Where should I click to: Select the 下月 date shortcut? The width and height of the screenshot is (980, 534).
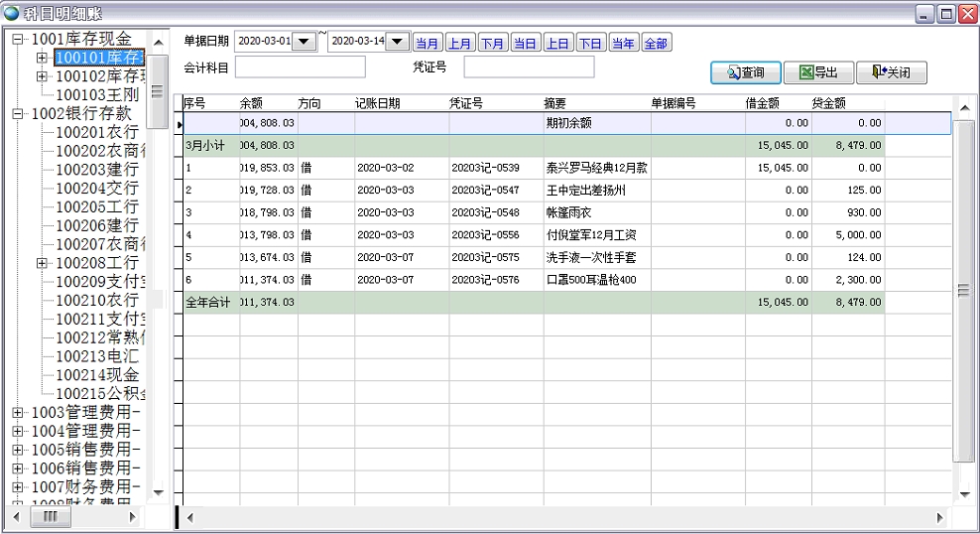[x=492, y=43]
